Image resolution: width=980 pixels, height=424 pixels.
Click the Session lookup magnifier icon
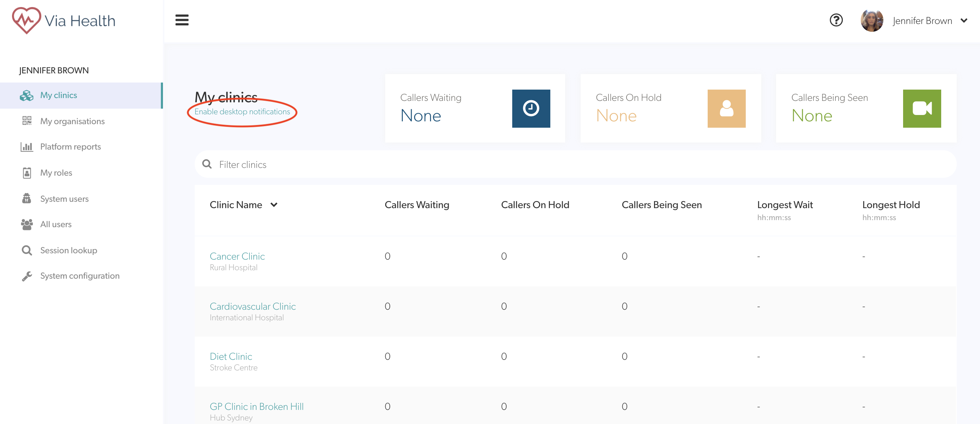(x=26, y=250)
